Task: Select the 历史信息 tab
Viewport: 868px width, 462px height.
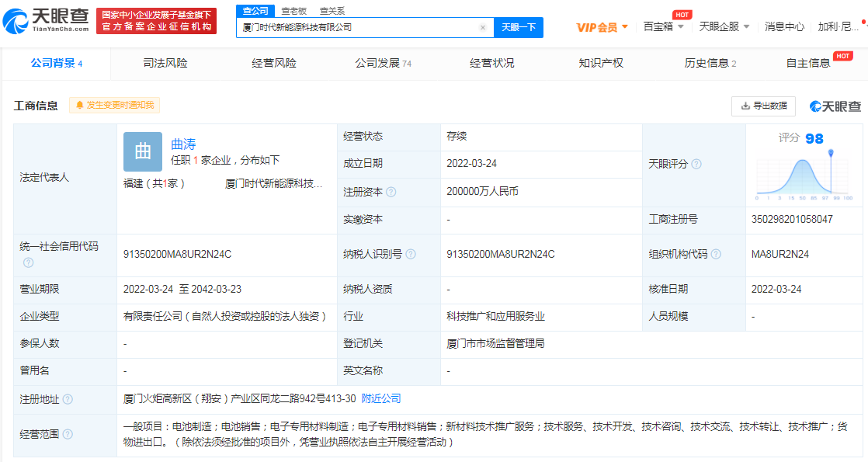Action: [710, 63]
